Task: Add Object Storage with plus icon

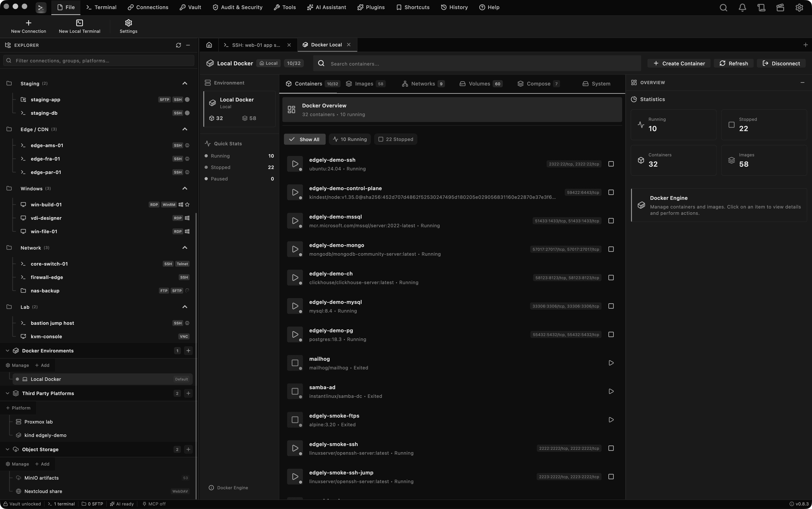Action: (x=189, y=449)
